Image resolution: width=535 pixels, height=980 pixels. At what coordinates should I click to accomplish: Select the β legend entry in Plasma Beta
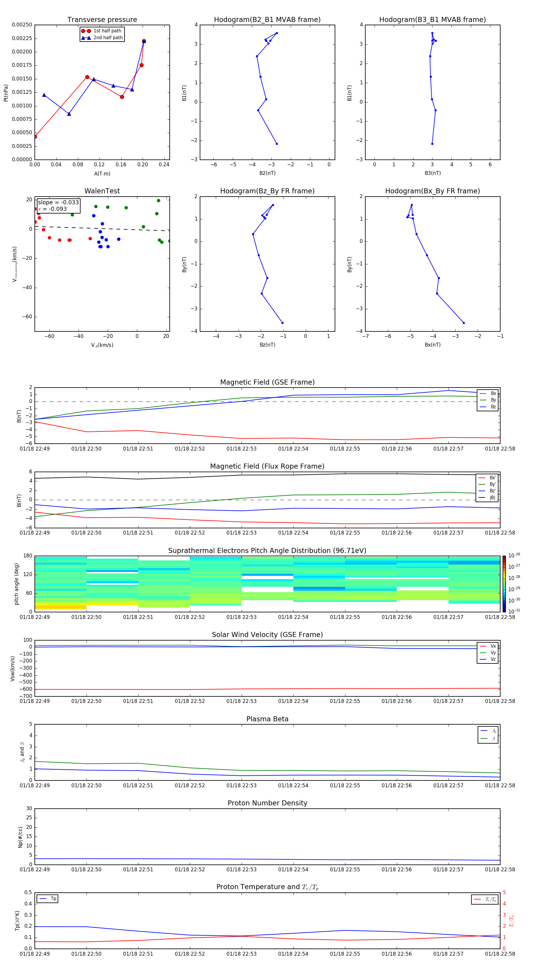[488, 739]
